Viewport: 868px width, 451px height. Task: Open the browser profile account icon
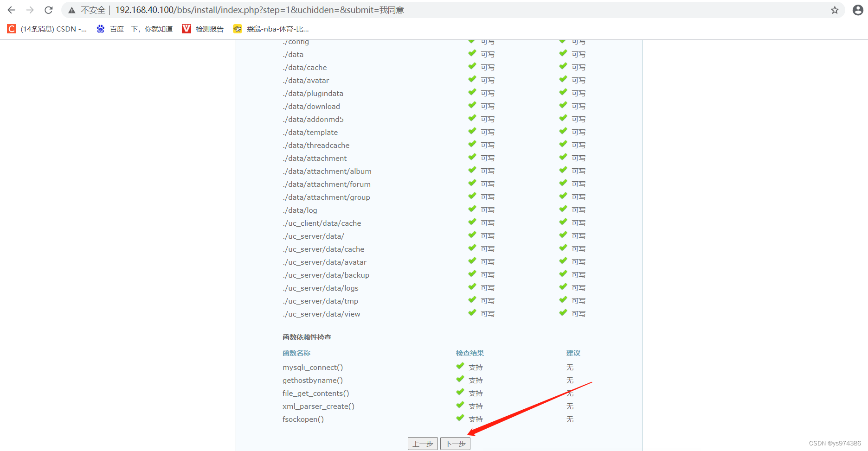coord(858,10)
